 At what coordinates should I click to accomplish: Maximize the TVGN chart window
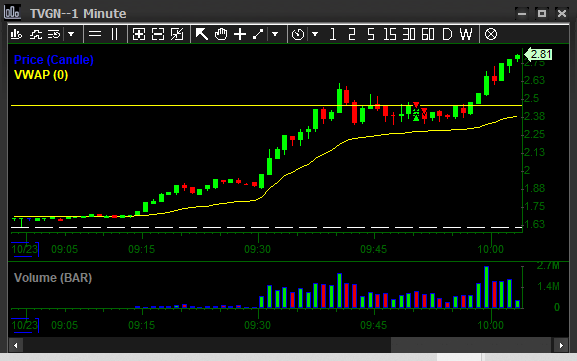pyautogui.click(x=542, y=13)
